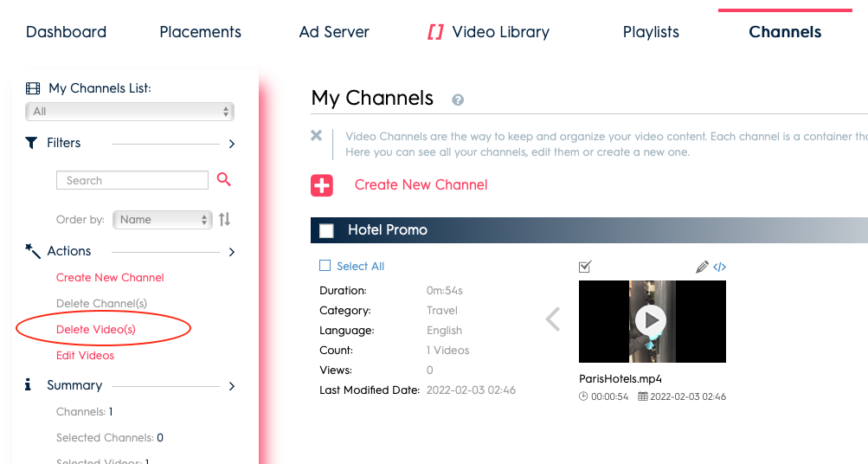Click the funnel Filters icon

(x=31, y=143)
